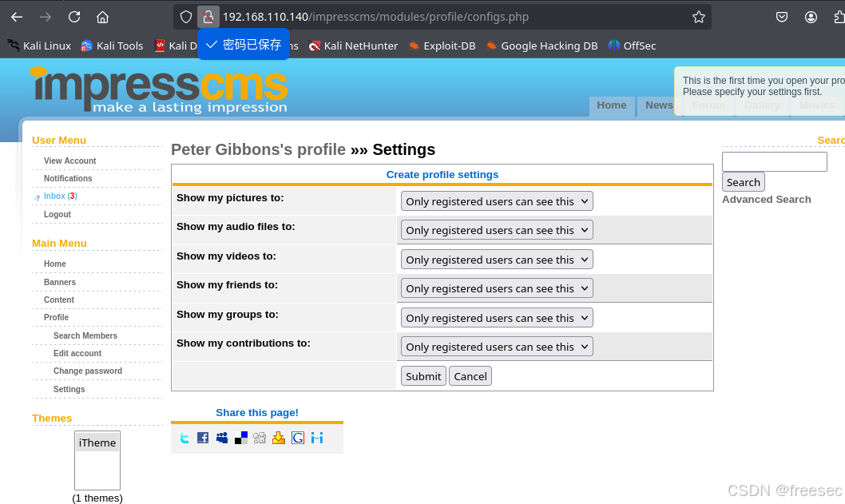The image size is (845, 504).
Task: Share page on Delicious icon
Action: (241, 438)
